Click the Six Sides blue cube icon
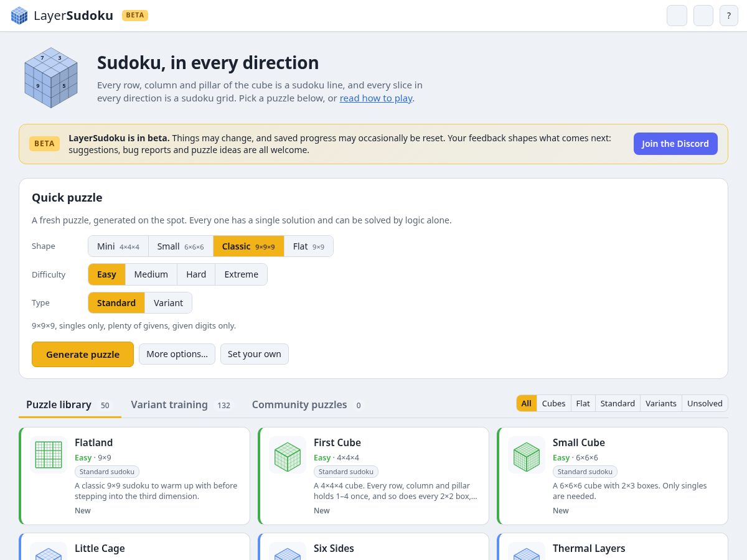 [x=288, y=551]
